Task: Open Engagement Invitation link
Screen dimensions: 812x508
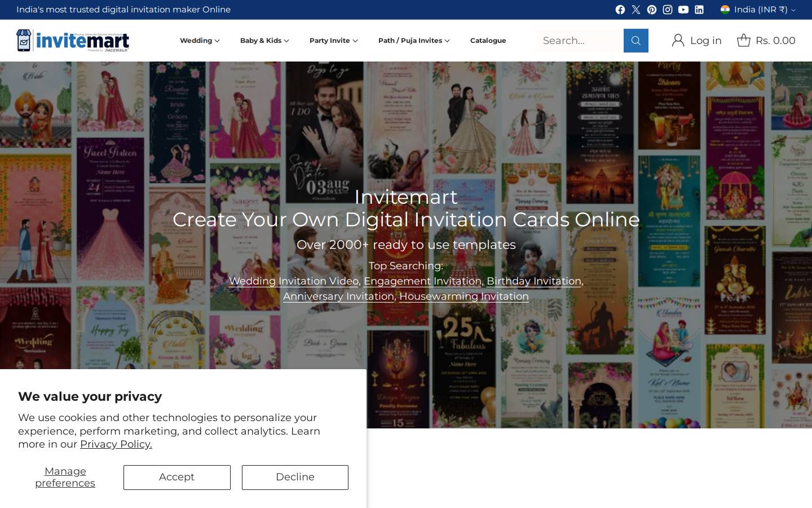Action: pos(422,281)
